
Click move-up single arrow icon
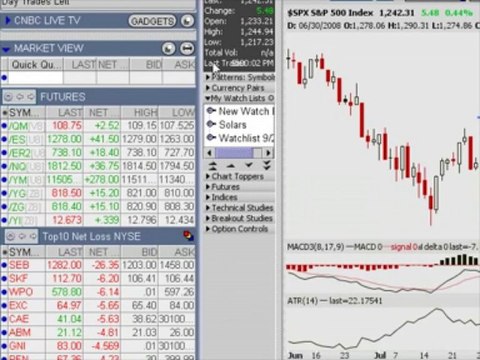coord(231,166)
